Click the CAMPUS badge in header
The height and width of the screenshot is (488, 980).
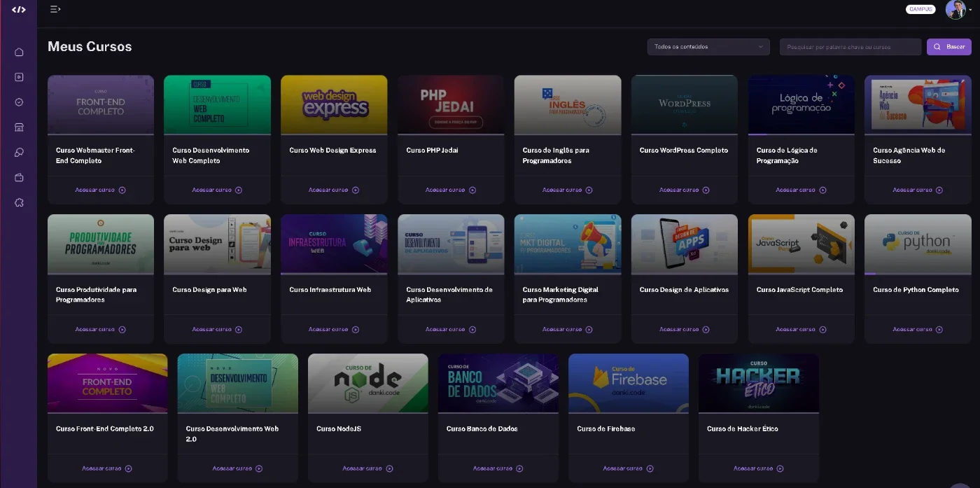click(x=920, y=9)
